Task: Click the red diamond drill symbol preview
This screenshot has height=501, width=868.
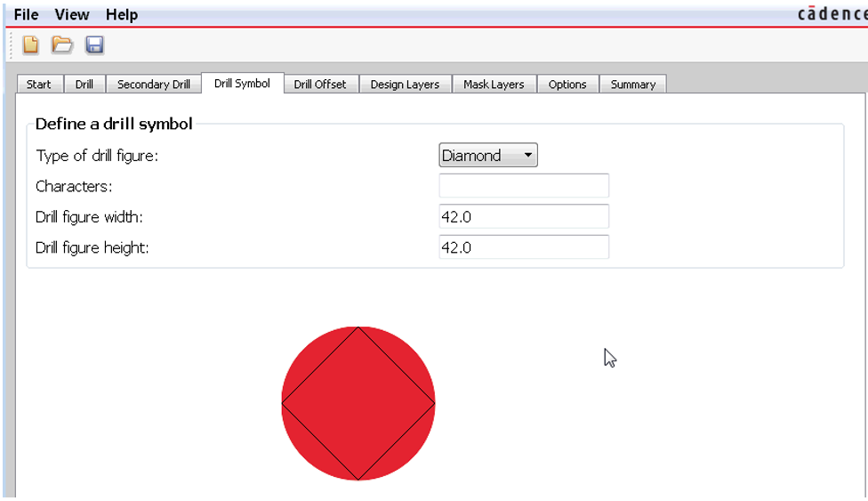Action: 358,403
